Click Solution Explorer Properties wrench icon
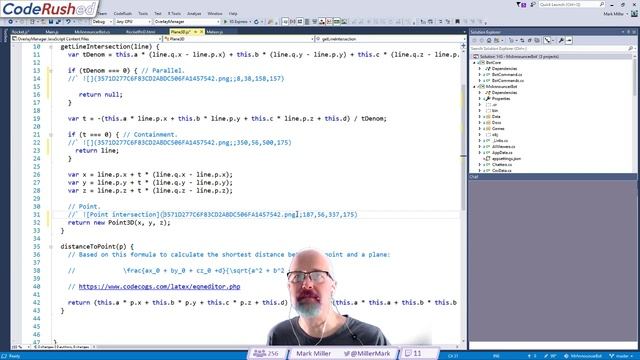Image resolution: width=640 pixels, height=360 pixels. click(x=561, y=40)
